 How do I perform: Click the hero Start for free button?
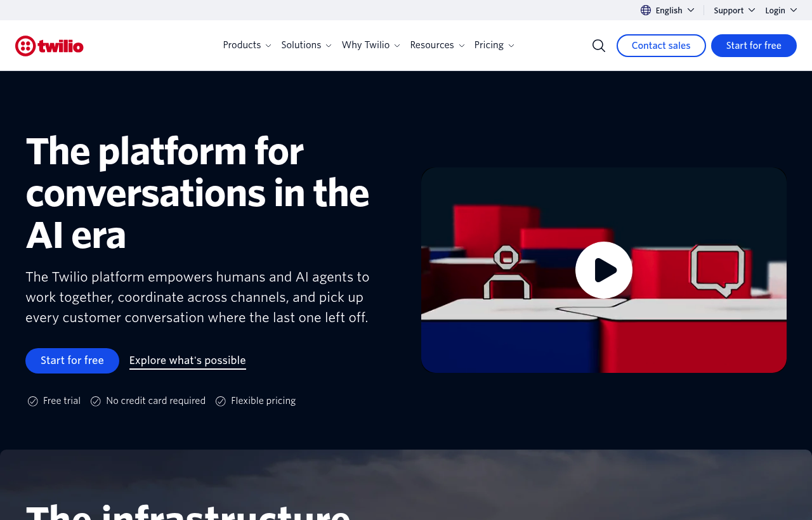tap(72, 361)
